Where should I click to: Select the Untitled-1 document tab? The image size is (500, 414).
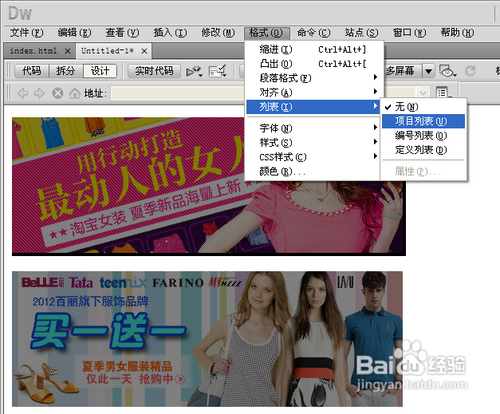[107, 51]
